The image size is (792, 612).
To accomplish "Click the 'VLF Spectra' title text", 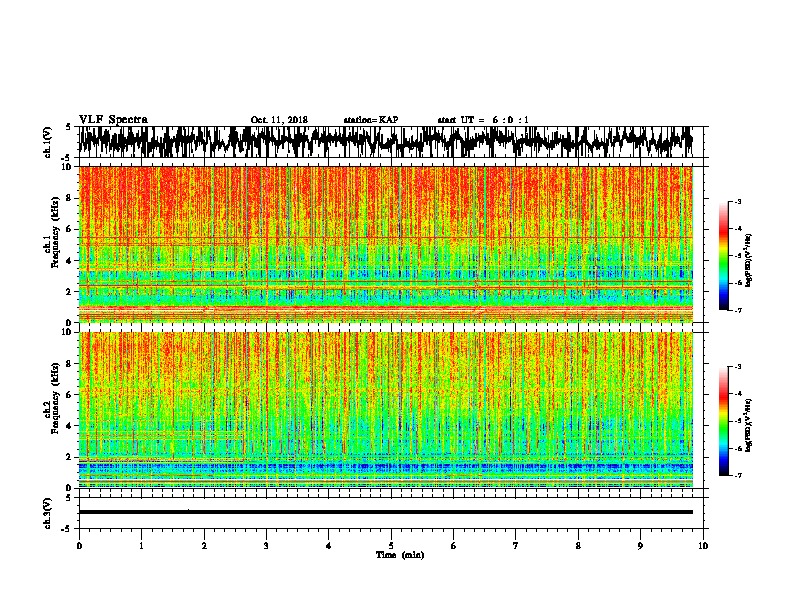I will [113, 120].
